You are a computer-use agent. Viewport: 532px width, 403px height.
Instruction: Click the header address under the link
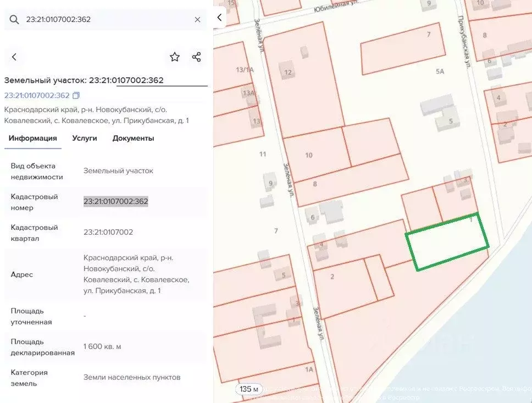(x=96, y=115)
